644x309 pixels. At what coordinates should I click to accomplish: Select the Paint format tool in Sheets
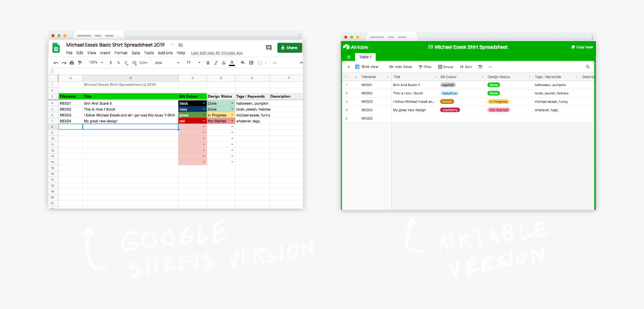click(x=79, y=63)
